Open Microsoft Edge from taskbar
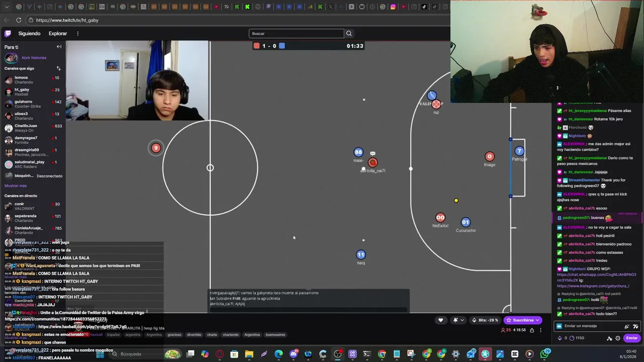Viewport: 644px width, 362px height. [278, 354]
